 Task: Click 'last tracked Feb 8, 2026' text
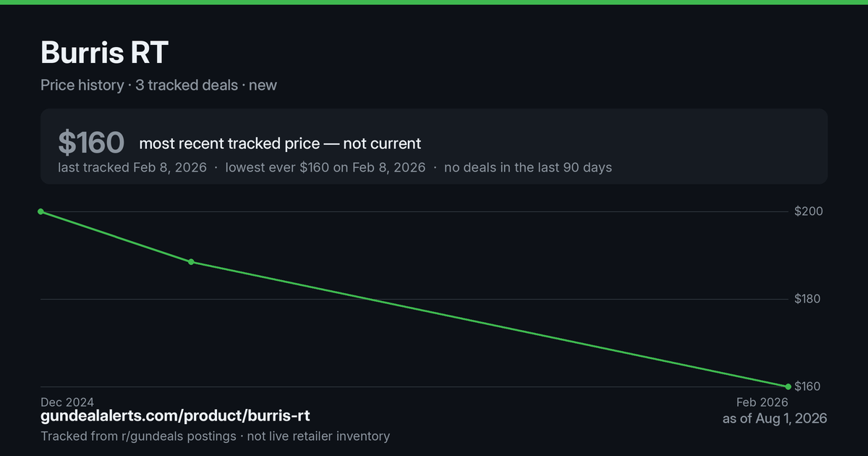tap(132, 167)
